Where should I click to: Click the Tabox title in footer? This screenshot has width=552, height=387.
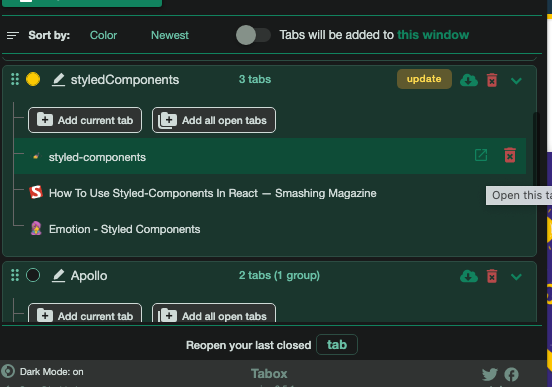(269, 373)
